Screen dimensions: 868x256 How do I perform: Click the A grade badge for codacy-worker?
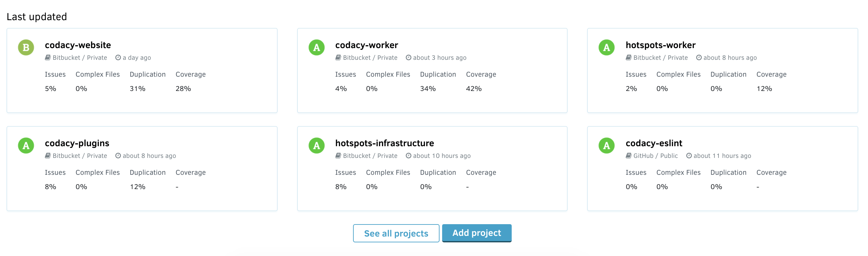[316, 47]
